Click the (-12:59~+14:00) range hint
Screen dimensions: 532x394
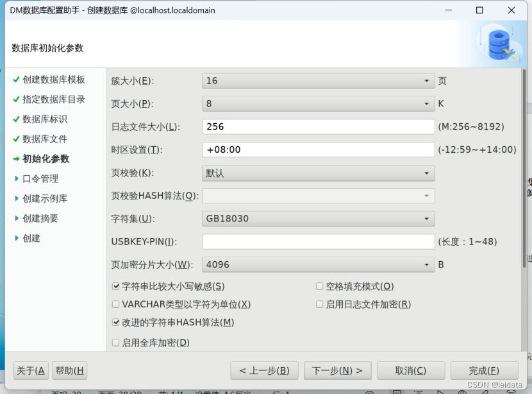(x=477, y=150)
